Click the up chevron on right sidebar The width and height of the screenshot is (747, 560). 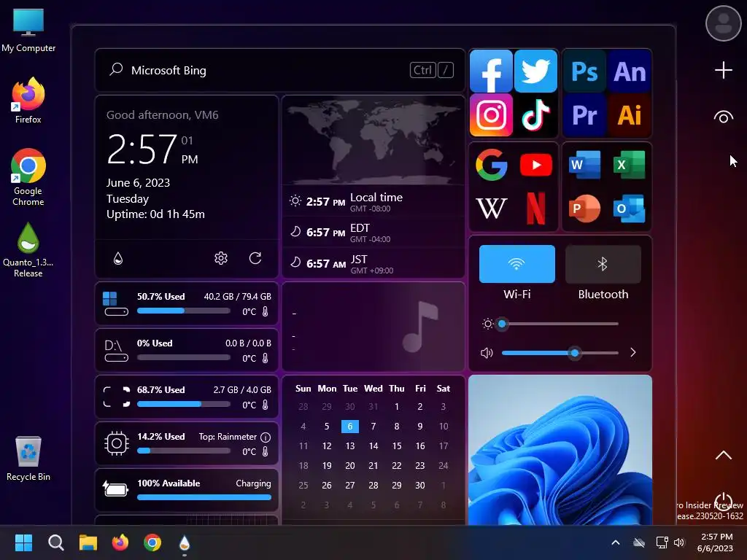pyautogui.click(x=723, y=455)
